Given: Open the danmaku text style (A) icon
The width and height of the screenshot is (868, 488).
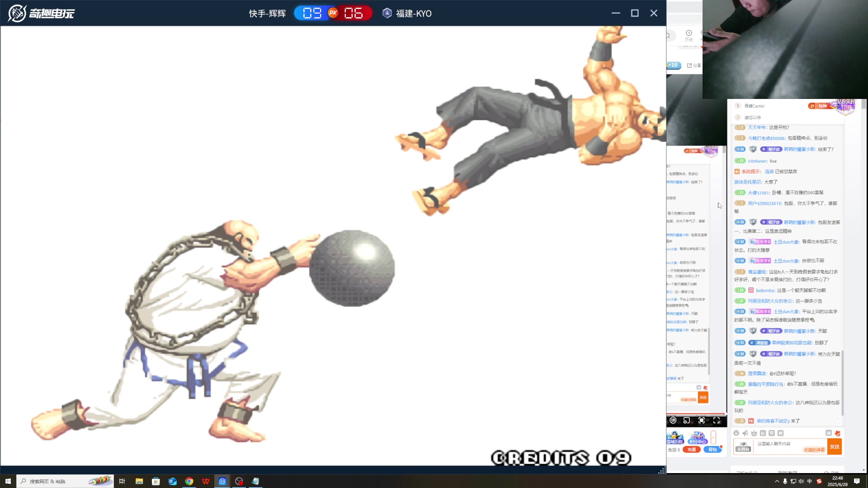Looking at the screenshot, I should [754, 433].
